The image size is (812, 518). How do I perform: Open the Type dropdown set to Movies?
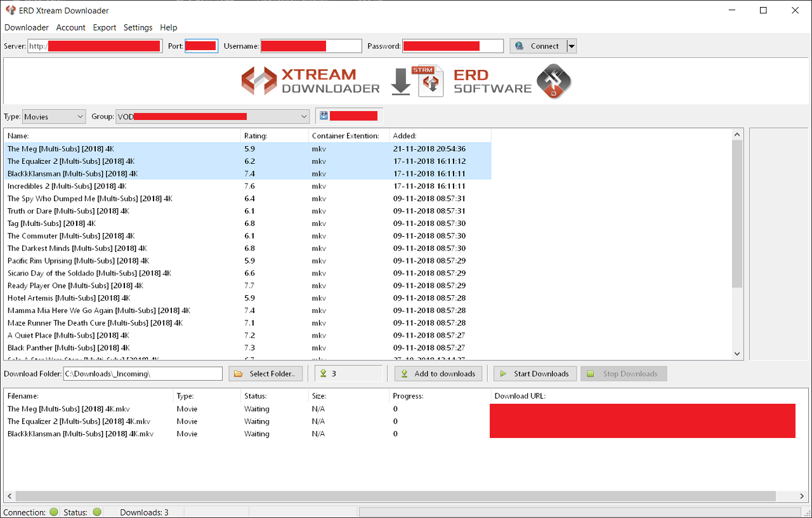tap(54, 117)
